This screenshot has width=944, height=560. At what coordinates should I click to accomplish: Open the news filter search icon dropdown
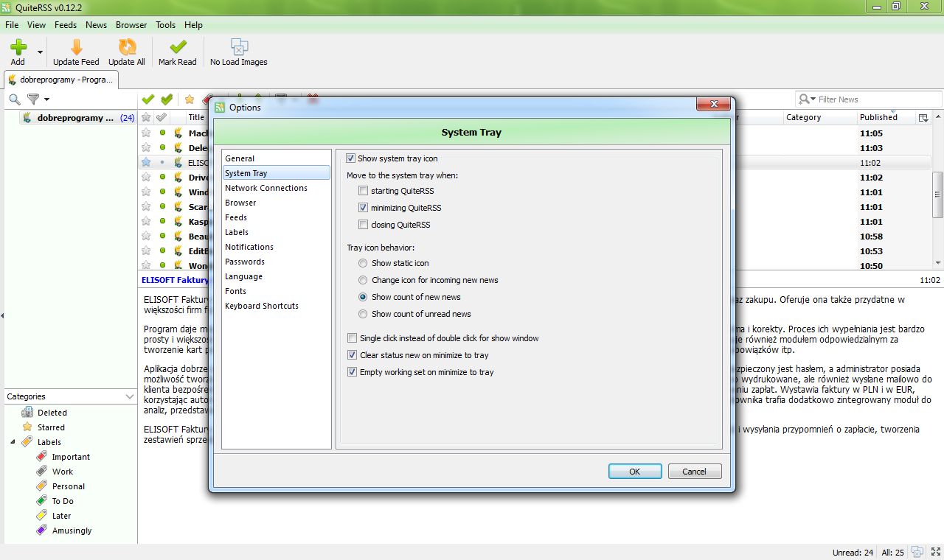(807, 99)
